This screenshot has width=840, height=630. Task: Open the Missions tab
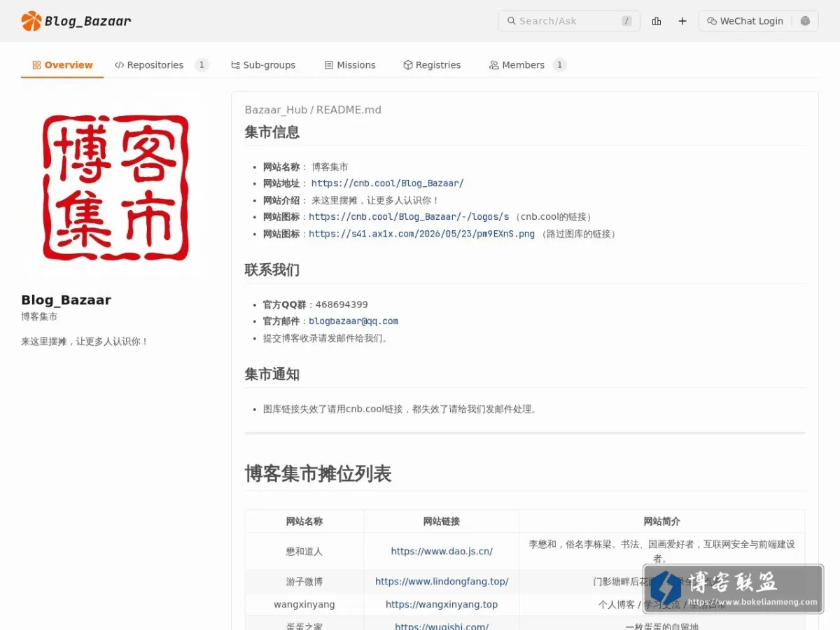[350, 65]
